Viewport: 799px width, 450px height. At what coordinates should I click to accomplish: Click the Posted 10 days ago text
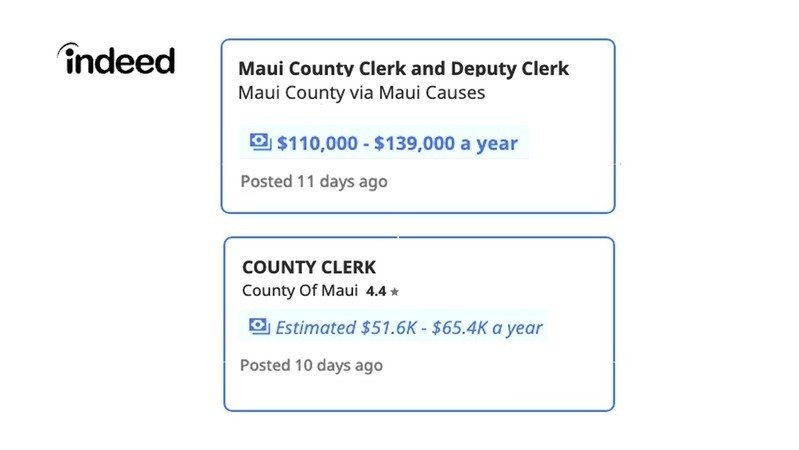(x=311, y=365)
